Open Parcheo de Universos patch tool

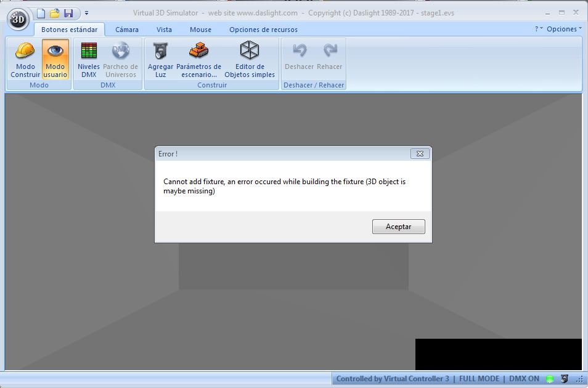tap(120, 59)
